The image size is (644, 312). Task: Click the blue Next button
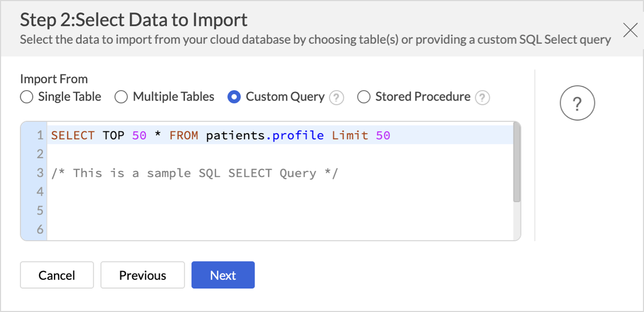[223, 275]
